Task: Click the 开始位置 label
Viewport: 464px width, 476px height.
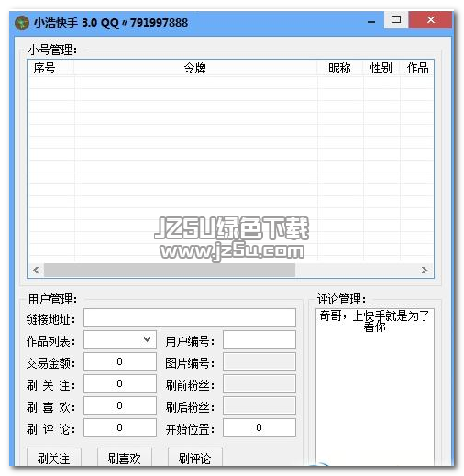Action: click(x=190, y=429)
